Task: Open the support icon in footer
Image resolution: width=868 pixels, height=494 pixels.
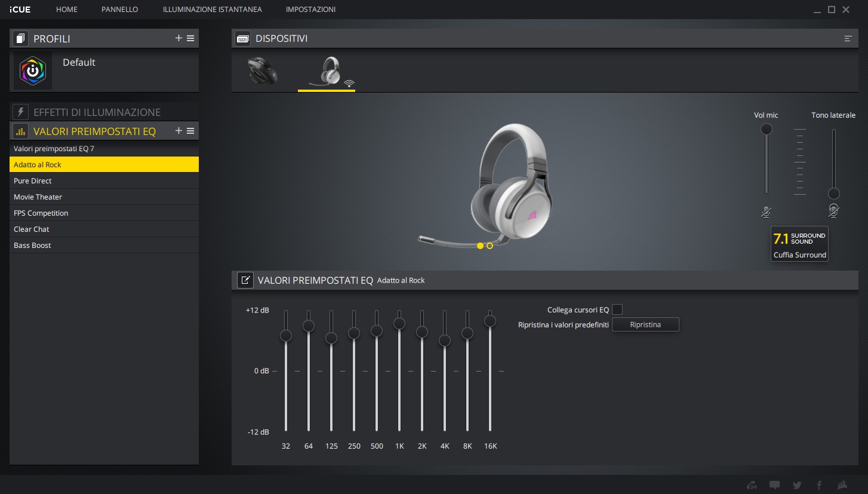Action: [x=752, y=485]
